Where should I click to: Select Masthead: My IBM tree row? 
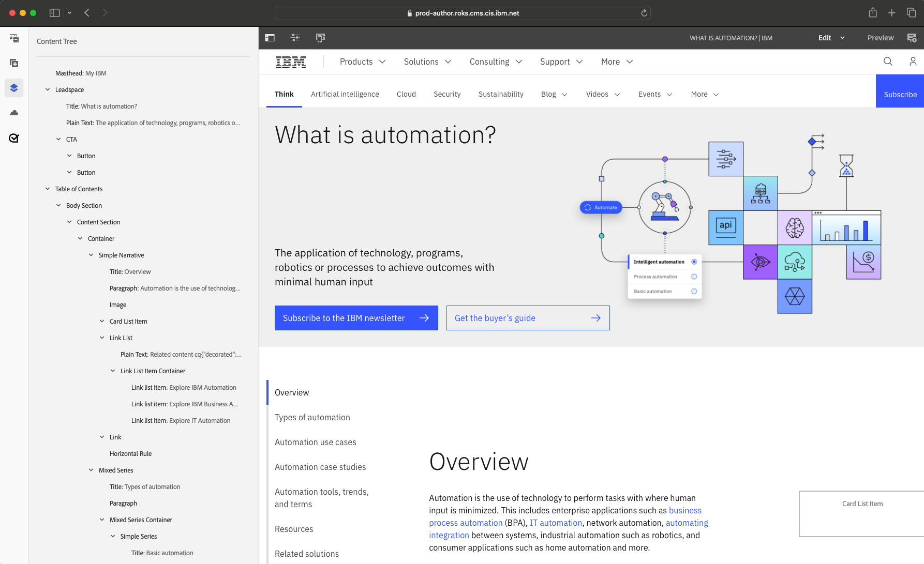81,73
